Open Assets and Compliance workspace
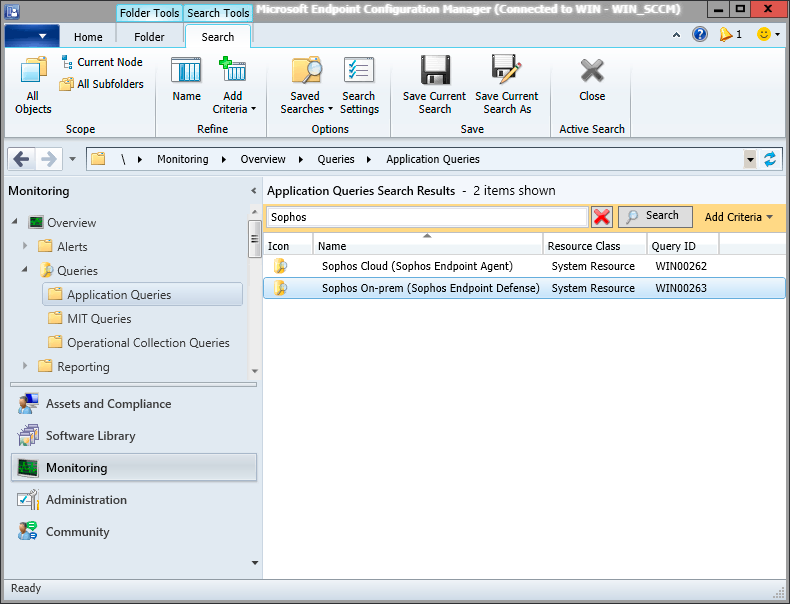790x604 pixels. (134, 404)
